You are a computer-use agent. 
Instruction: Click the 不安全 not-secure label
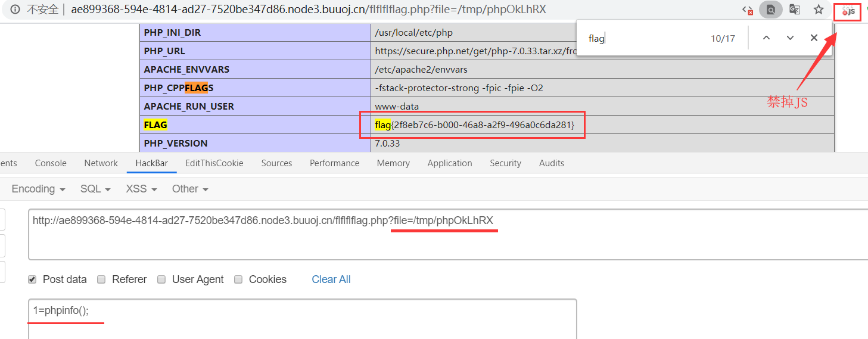pos(43,10)
